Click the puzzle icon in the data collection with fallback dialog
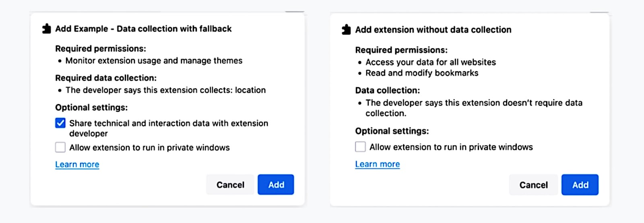The height and width of the screenshot is (223, 644). point(47,29)
